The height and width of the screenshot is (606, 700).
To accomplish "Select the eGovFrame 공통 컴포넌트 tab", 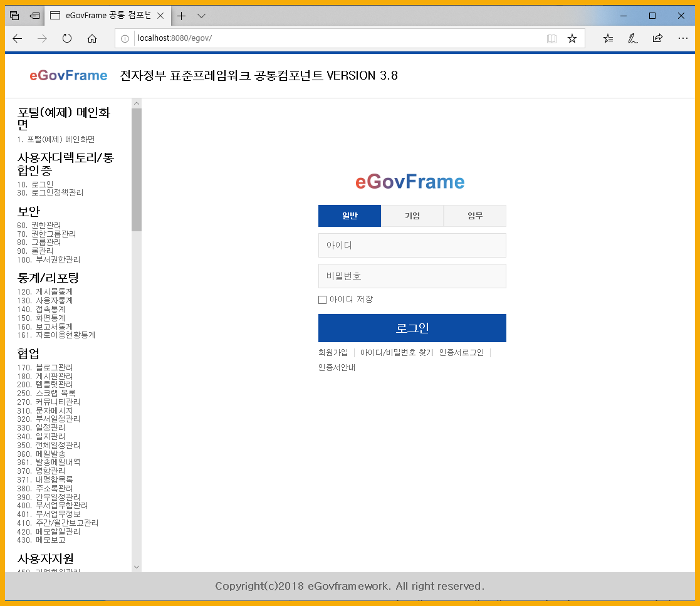I will pyautogui.click(x=107, y=16).
